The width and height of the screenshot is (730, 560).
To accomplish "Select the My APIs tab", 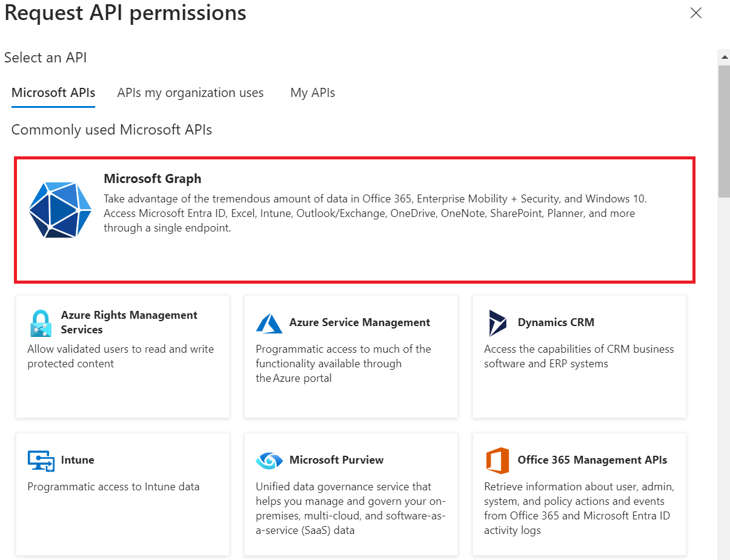I will (x=313, y=93).
